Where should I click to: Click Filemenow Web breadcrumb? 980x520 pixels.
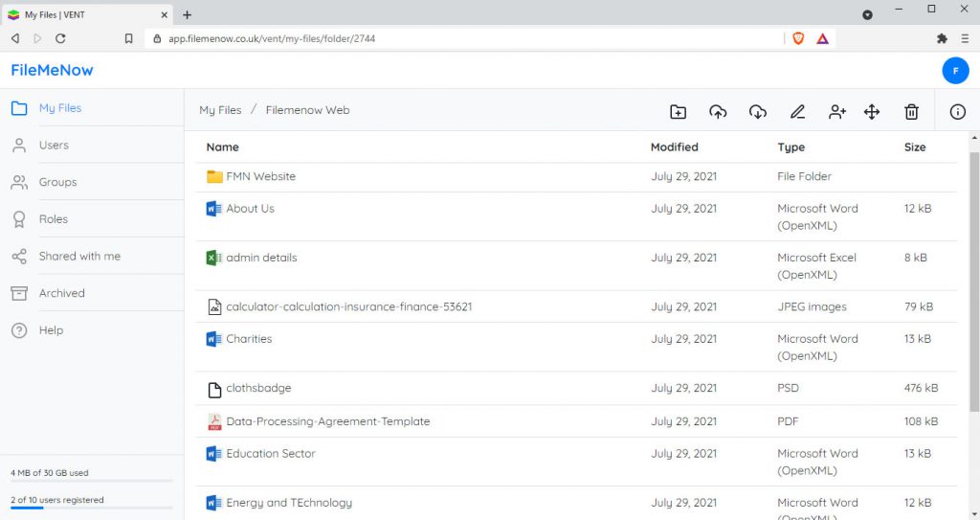[x=307, y=110]
